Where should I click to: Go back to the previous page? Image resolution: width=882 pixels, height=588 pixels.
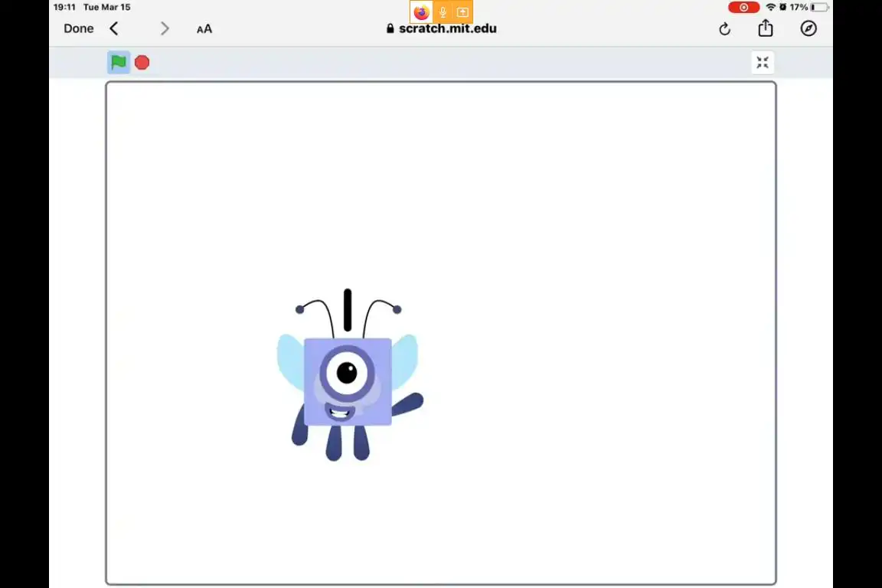[114, 28]
